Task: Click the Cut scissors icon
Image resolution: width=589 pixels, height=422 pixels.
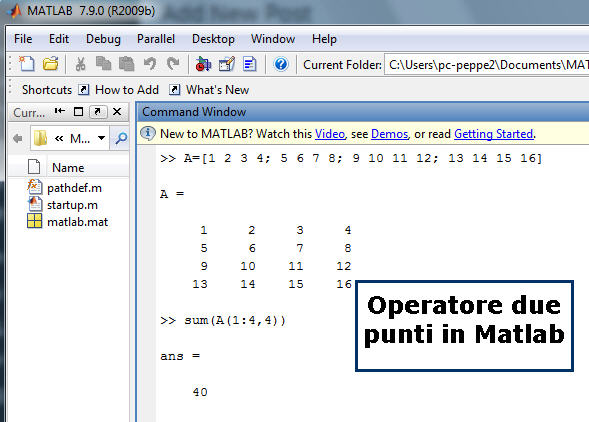Action: (80, 64)
